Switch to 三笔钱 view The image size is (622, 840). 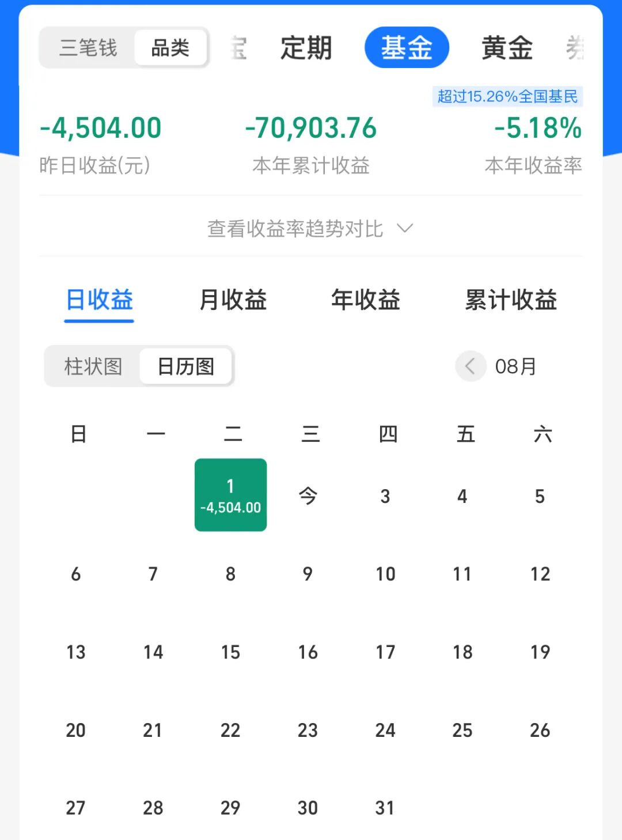click(88, 48)
